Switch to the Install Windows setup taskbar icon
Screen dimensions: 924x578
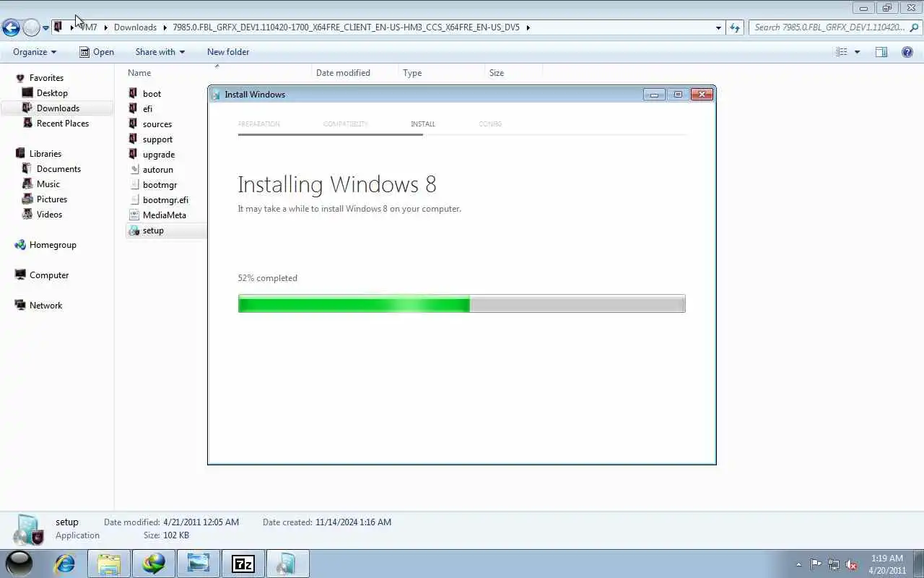pos(287,564)
